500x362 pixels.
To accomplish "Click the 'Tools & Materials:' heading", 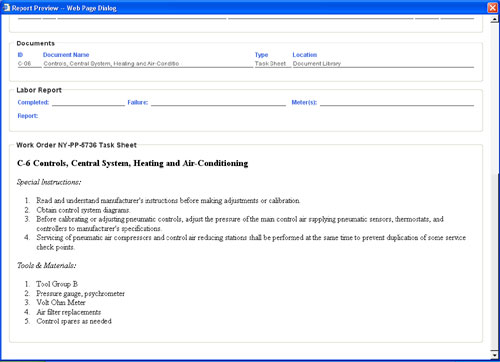I will point(46,265).
